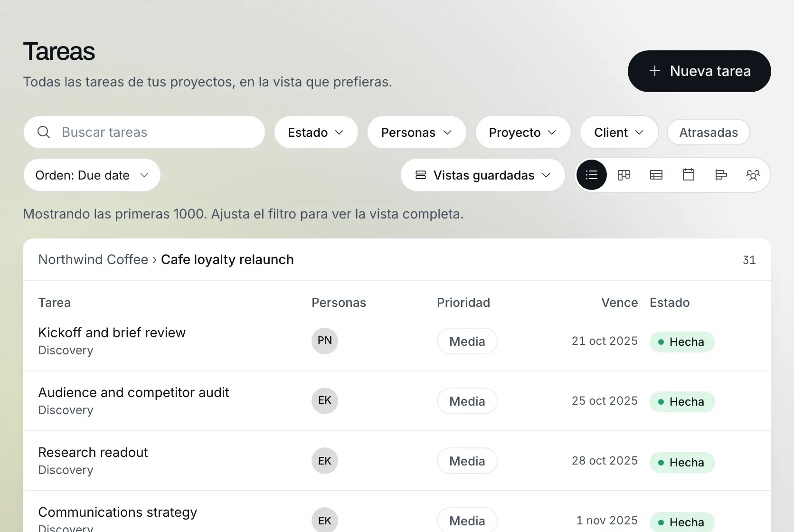Switch to list view icon

591,175
